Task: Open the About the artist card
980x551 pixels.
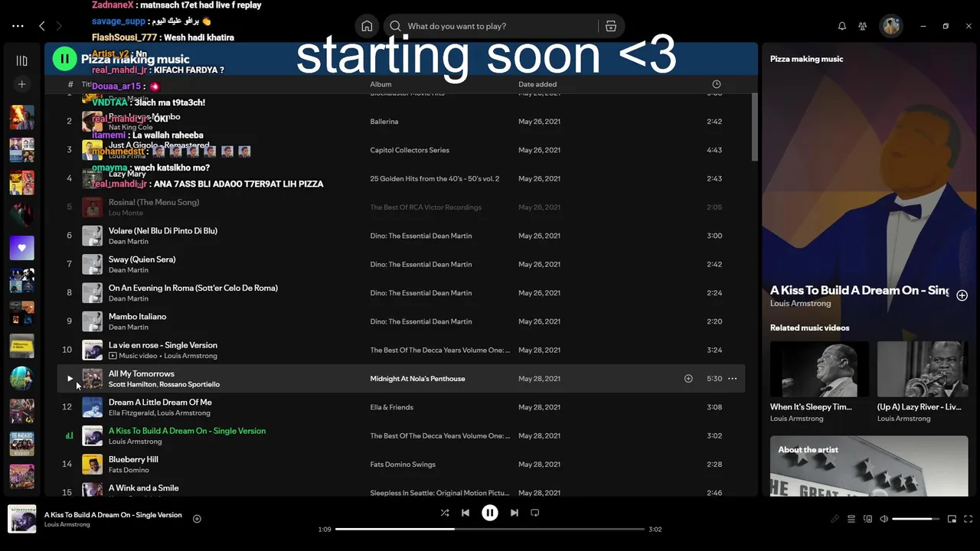Action: tap(869, 466)
